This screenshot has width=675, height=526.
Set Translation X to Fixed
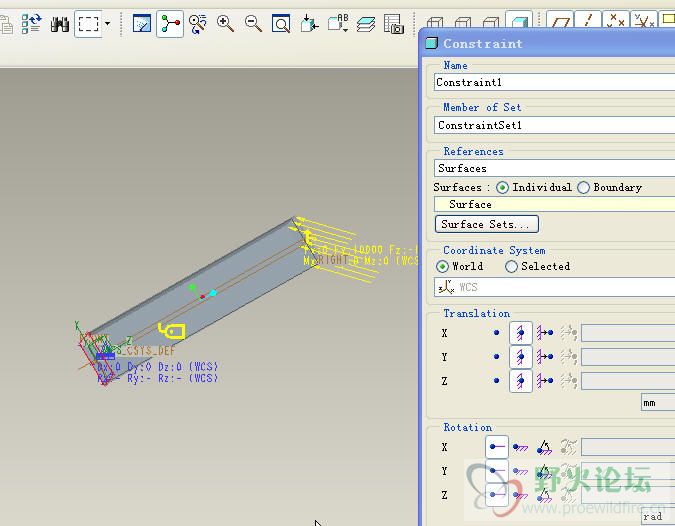520,333
